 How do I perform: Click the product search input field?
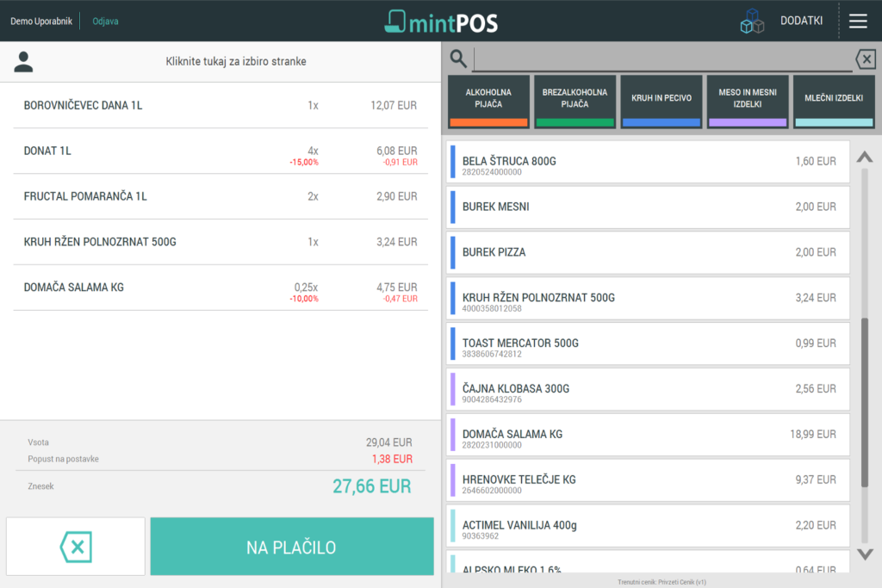coord(661,59)
